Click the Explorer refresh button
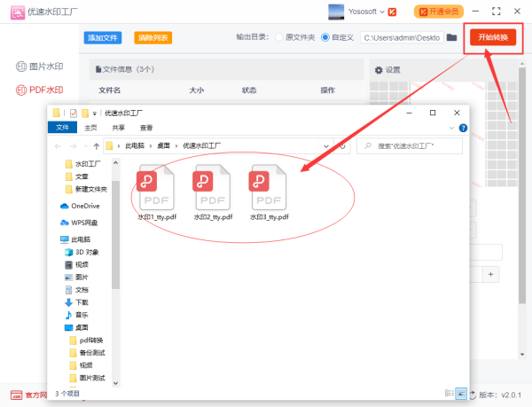 coord(342,146)
